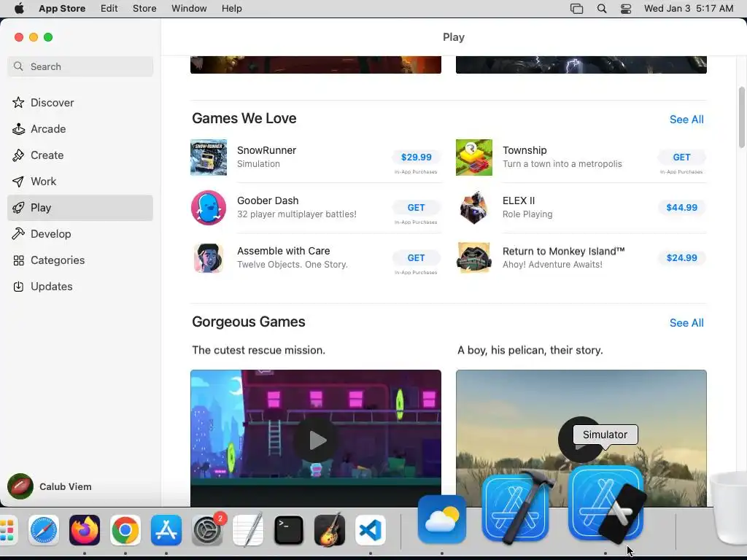
Task: Open the ELEX II title text
Action: pyautogui.click(x=519, y=201)
